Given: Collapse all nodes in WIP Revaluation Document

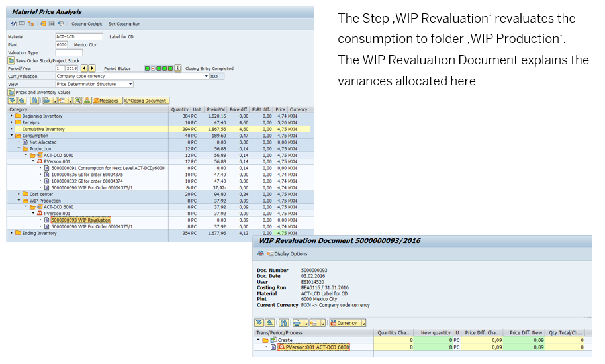Looking at the screenshot, I should pyautogui.click(x=269, y=323).
